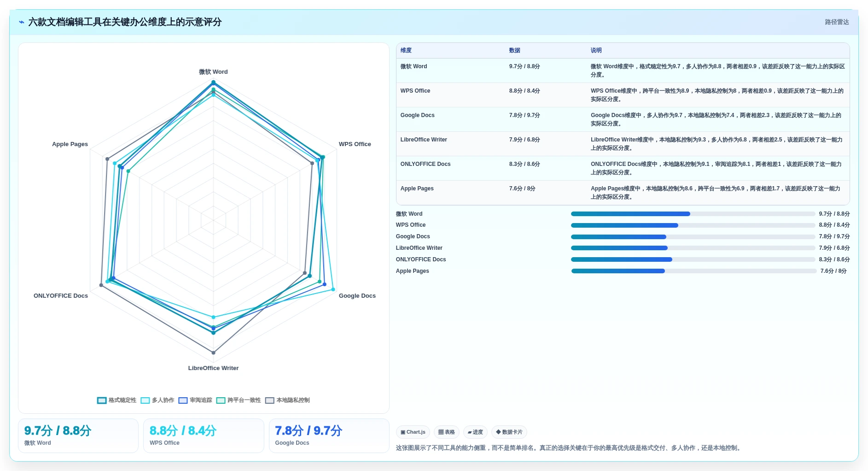
Task: Click the 8.3分 / 8.6分 table cell
Action: click(524, 164)
